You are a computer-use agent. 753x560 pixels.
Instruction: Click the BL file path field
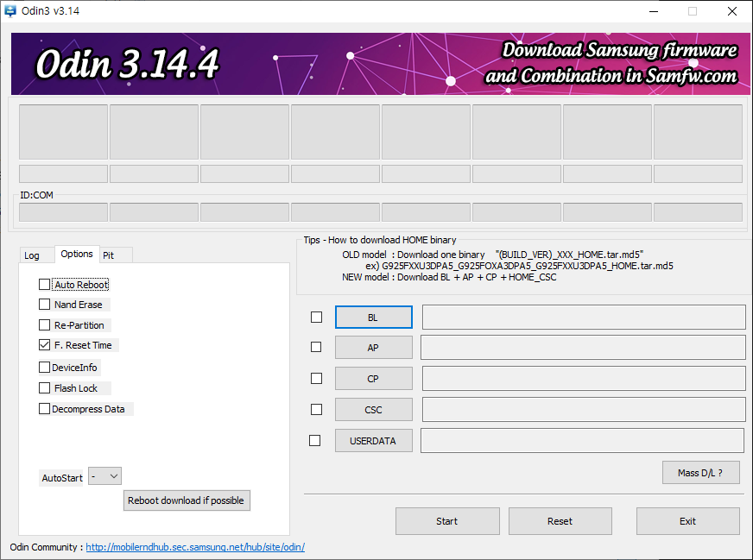pos(584,317)
